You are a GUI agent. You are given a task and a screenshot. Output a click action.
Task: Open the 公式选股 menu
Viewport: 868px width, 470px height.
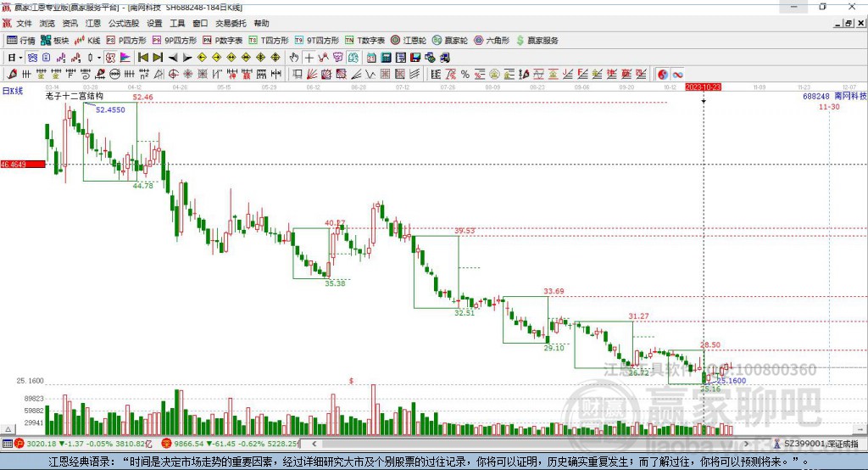[124, 23]
